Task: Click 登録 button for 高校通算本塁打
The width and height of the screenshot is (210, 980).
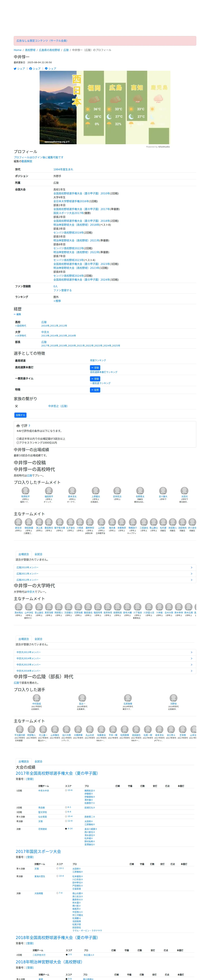Action: pyautogui.click(x=95, y=368)
